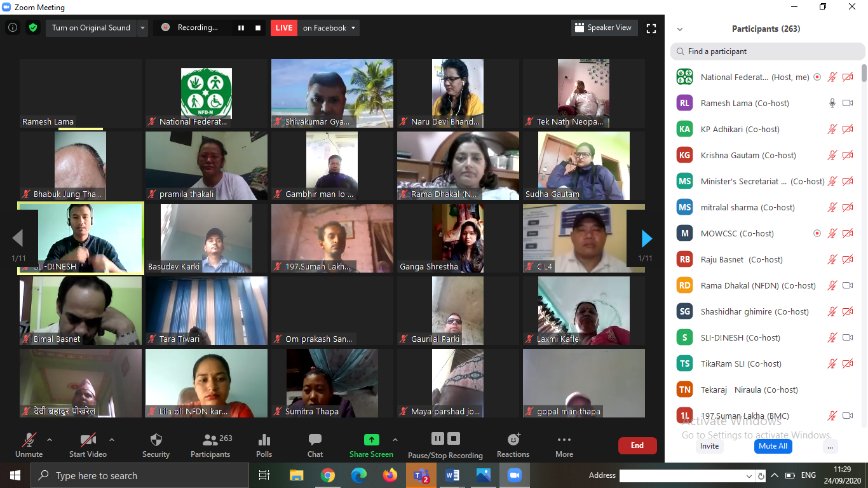The width and height of the screenshot is (868, 488).
Task: Open the Polls icon in toolbar
Action: coord(264,440)
